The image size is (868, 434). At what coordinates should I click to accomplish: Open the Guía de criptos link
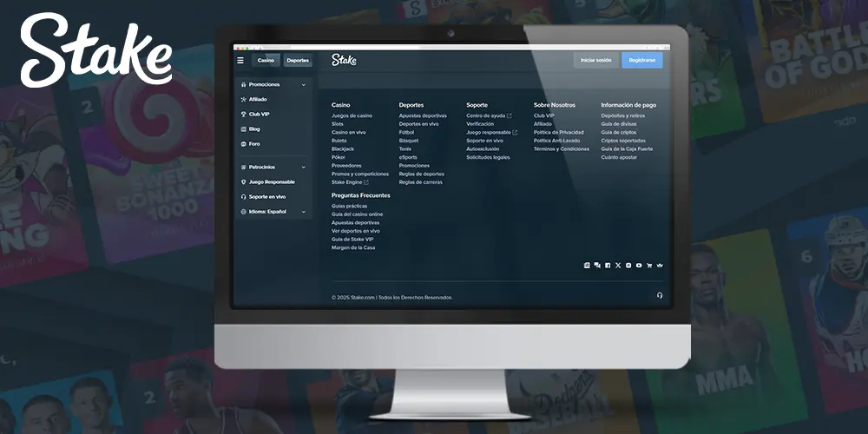click(x=619, y=132)
